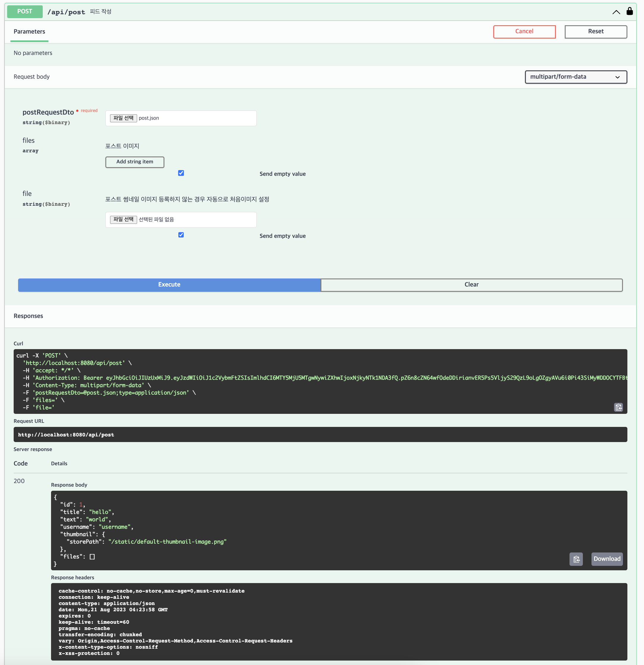
Task: Click the Request URL text box
Action: 320,435
